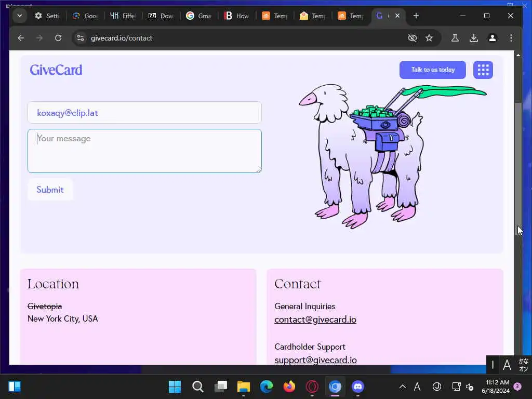Viewport: 532px width, 399px height.
Task: Switch to the Download tab
Action: tap(161, 16)
